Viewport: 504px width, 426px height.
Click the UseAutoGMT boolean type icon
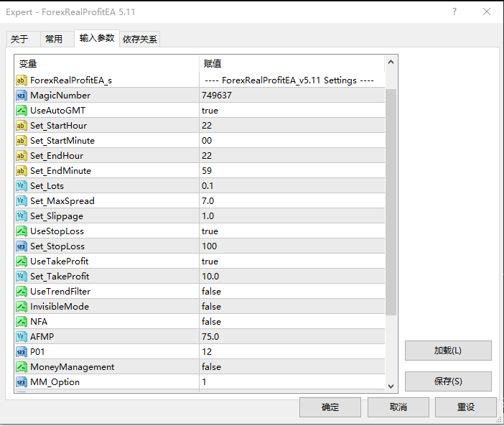click(22, 111)
